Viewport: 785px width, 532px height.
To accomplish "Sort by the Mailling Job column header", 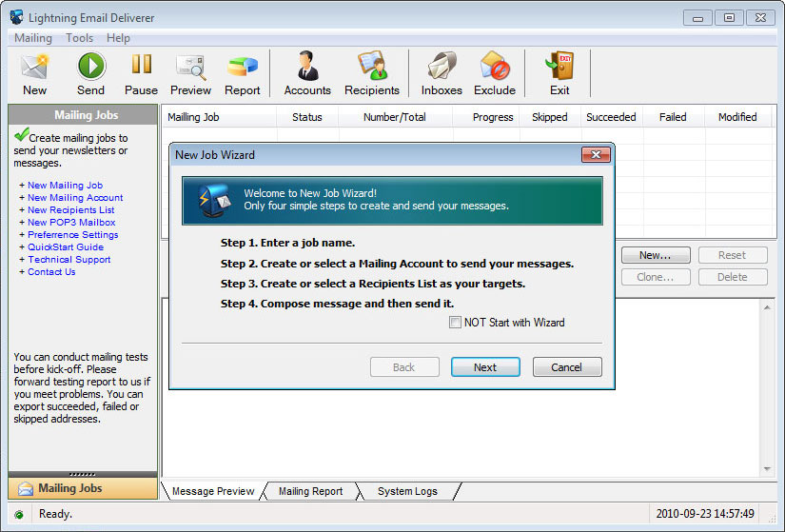I will (x=219, y=117).
